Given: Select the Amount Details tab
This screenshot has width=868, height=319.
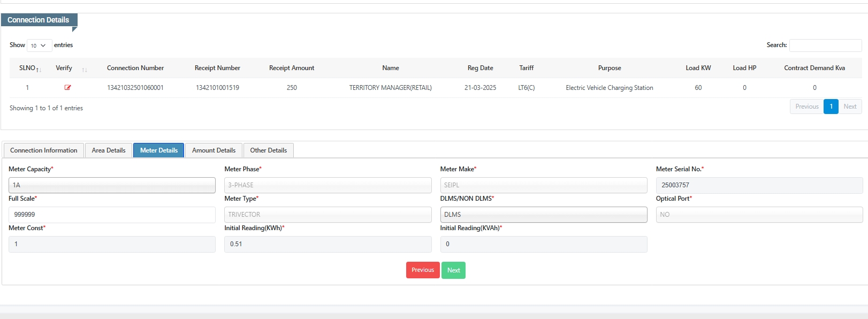Looking at the screenshot, I should [214, 150].
